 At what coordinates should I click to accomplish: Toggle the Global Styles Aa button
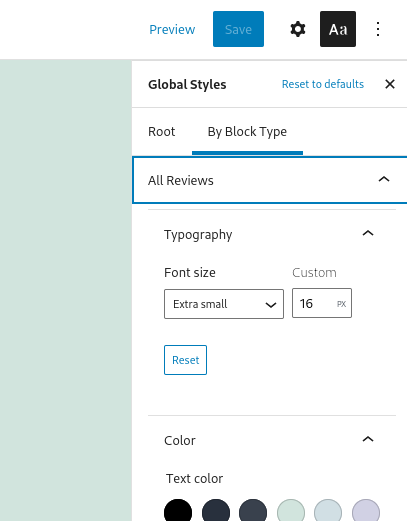pyautogui.click(x=338, y=29)
